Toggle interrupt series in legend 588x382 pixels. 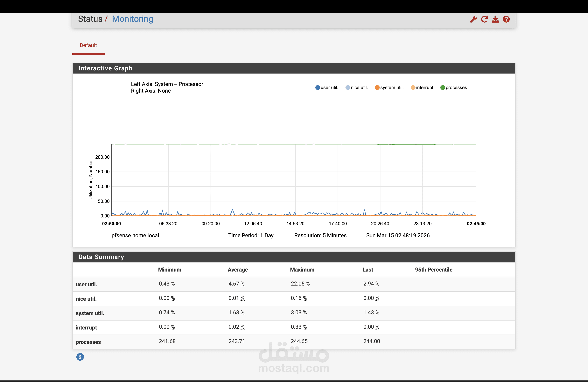pos(422,88)
